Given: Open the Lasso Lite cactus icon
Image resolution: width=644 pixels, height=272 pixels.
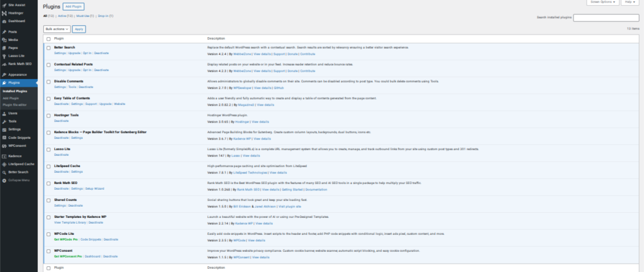Looking at the screenshot, I should [4, 56].
